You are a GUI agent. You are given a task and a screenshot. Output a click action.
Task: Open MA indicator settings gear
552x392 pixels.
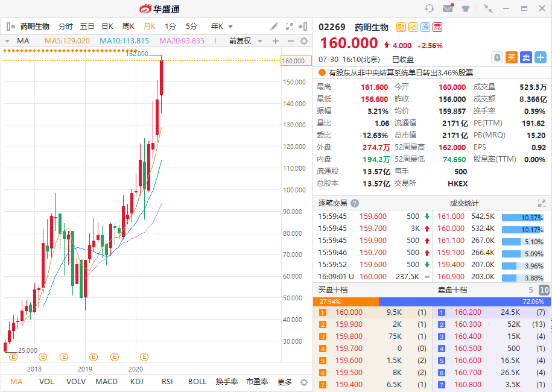click(x=304, y=41)
